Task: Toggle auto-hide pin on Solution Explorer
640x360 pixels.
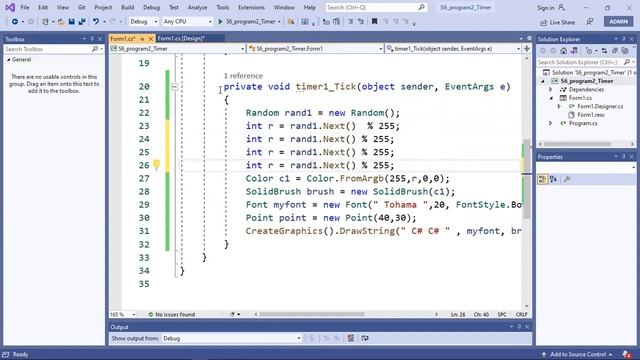Action: click(x=624, y=39)
